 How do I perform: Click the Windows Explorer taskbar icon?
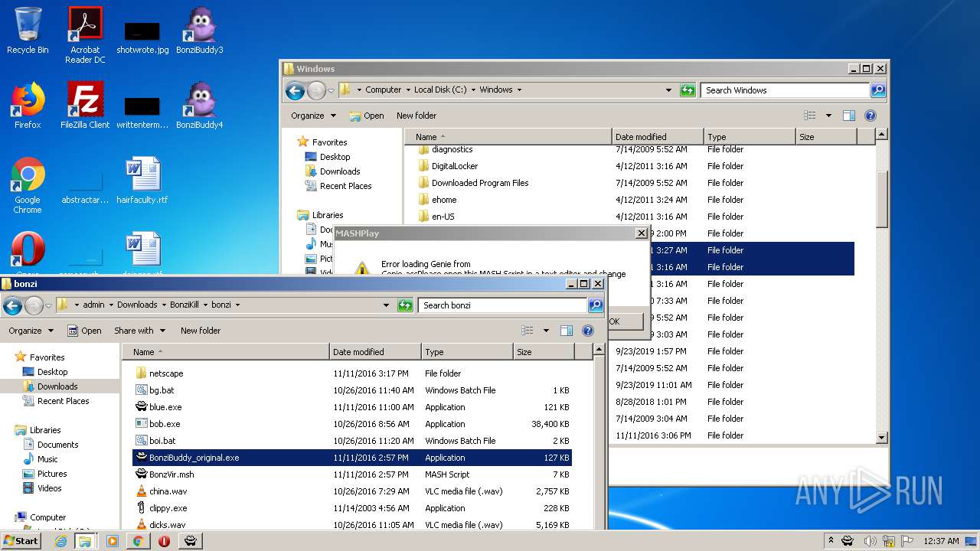pyautogui.click(x=85, y=541)
